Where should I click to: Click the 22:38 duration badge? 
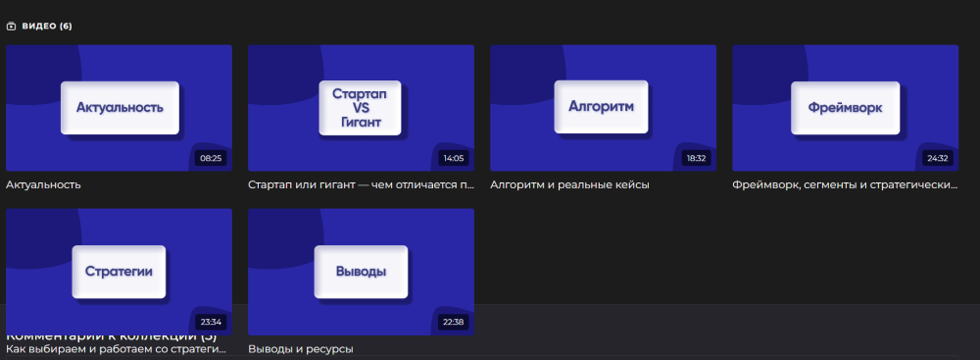point(453,323)
